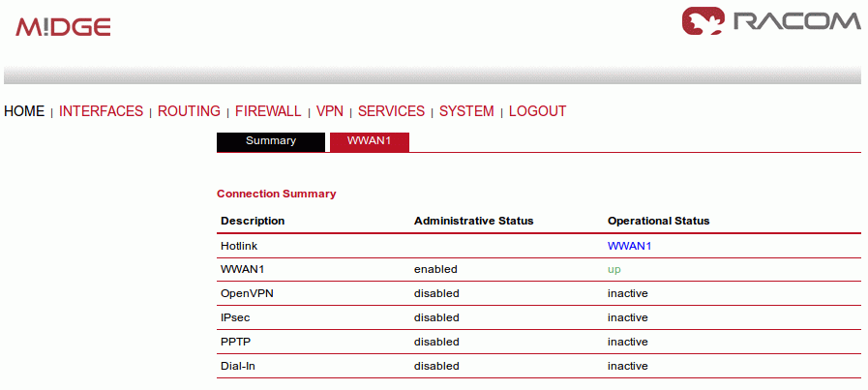Click the Description column header
This screenshot has height=390, width=868.
253,221
